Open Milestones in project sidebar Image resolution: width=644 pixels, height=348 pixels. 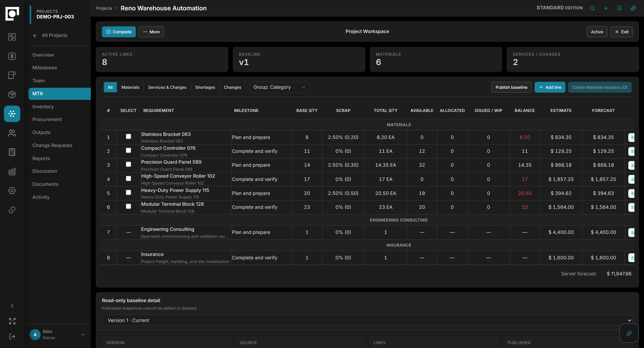[45, 67]
